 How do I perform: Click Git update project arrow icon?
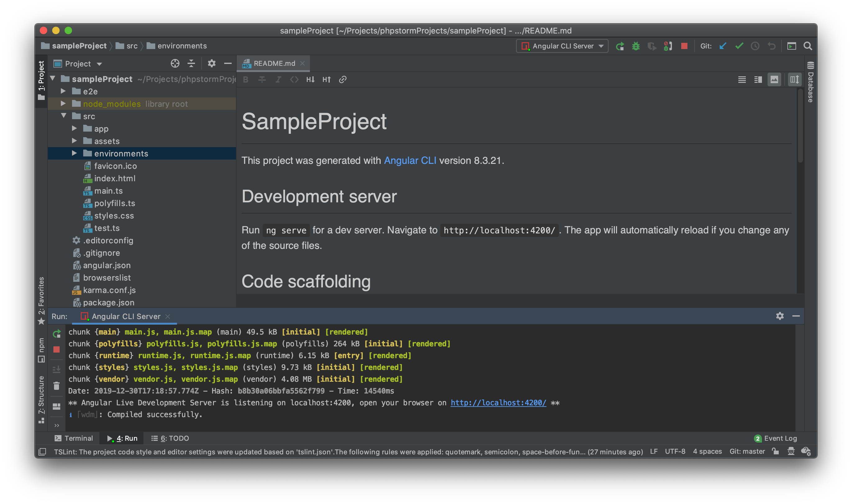coord(723,46)
